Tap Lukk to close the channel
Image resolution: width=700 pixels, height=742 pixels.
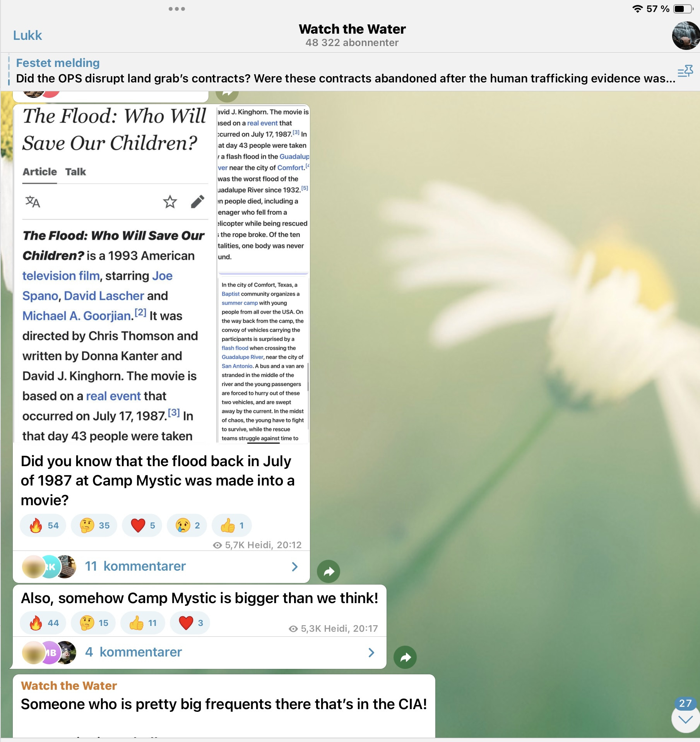27,36
